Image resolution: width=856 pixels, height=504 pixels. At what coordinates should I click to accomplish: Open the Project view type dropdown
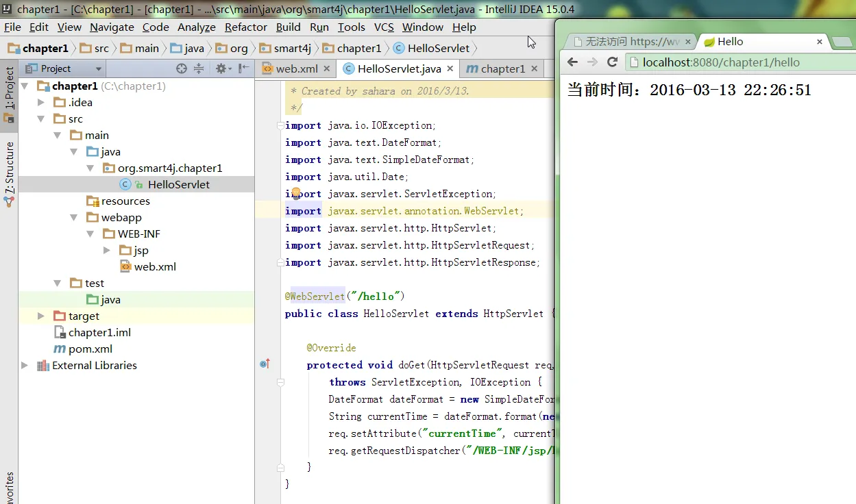point(99,69)
